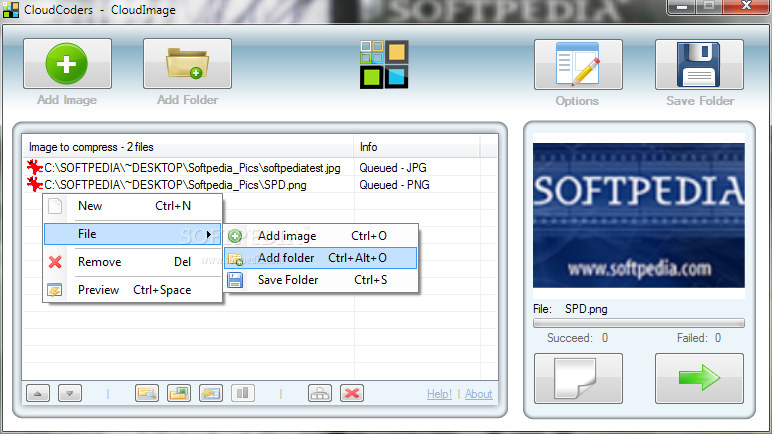
Task: Click the hierarchy tree toolbar icon
Action: [320, 393]
